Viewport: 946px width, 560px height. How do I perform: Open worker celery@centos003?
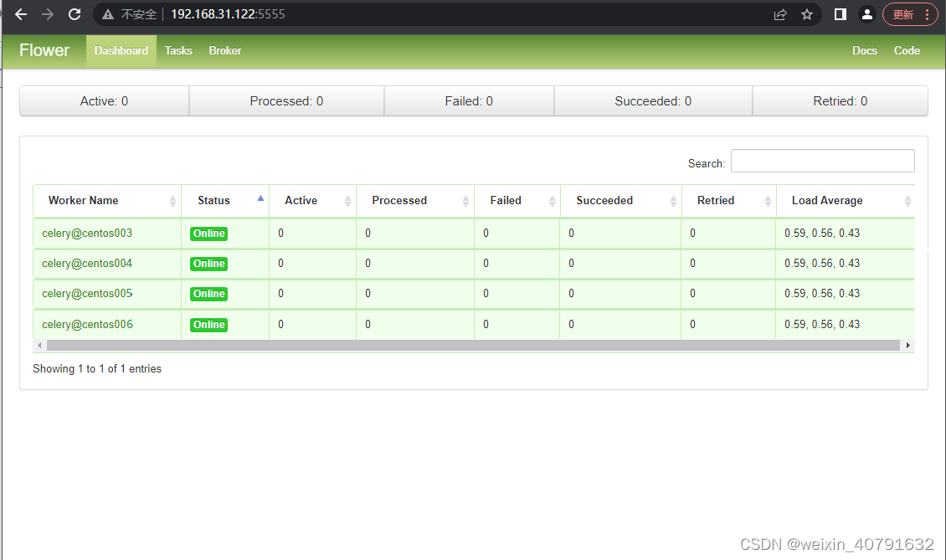pos(87,234)
